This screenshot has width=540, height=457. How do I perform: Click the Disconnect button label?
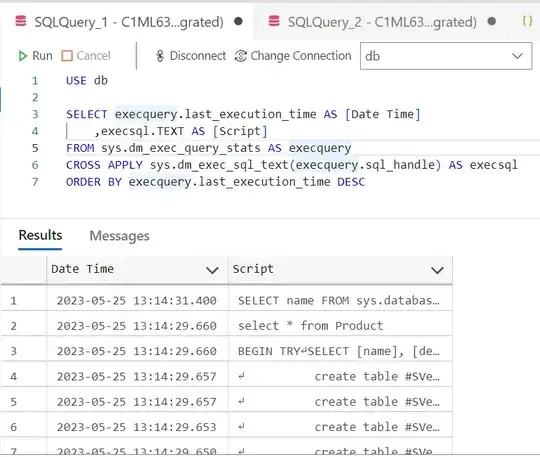click(x=198, y=56)
